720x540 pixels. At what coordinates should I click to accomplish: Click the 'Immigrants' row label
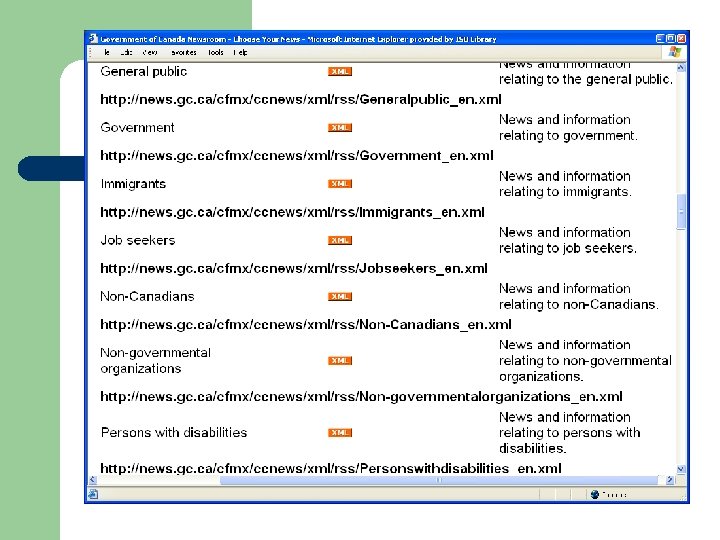[x=133, y=184]
